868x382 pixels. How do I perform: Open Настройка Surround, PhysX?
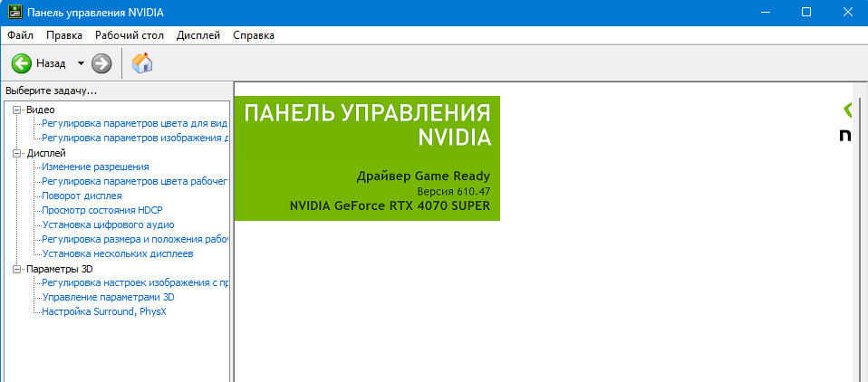pos(104,311)
